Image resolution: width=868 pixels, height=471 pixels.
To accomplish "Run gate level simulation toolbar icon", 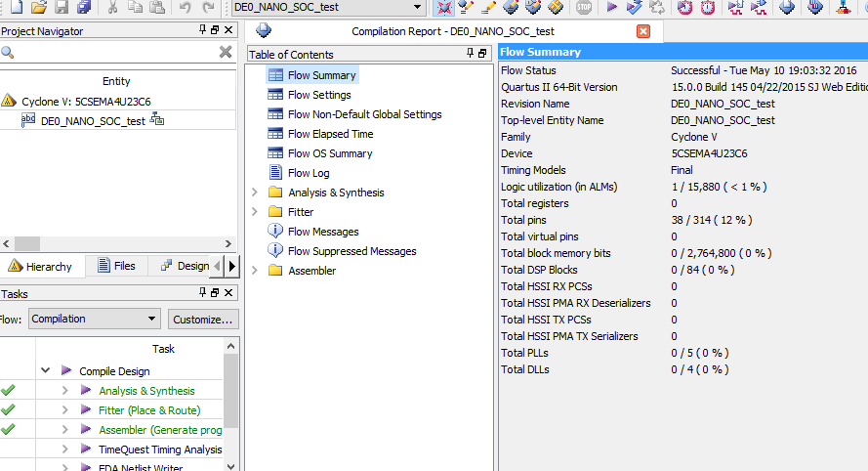I will point(759,7).
